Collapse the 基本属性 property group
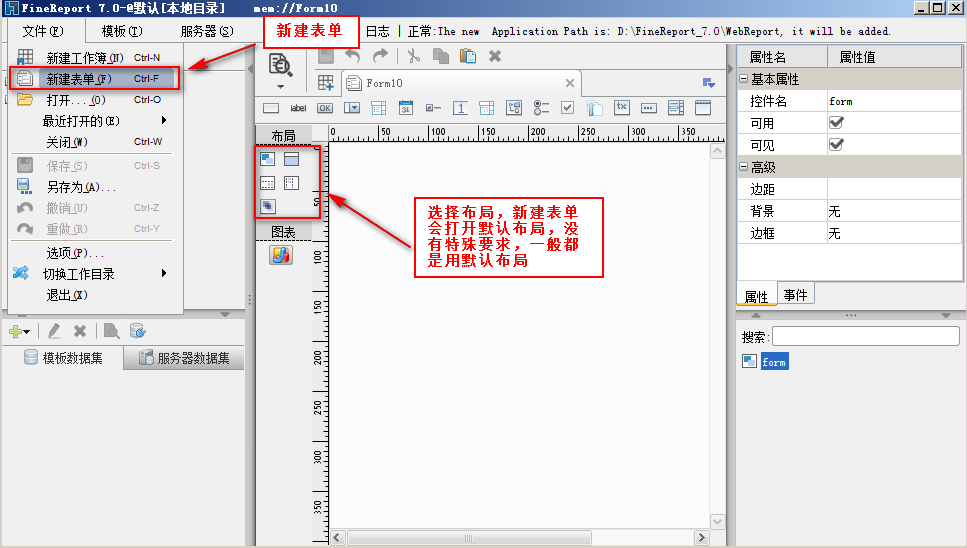Viewport: 967px width, 548px height. click(743, 79)
